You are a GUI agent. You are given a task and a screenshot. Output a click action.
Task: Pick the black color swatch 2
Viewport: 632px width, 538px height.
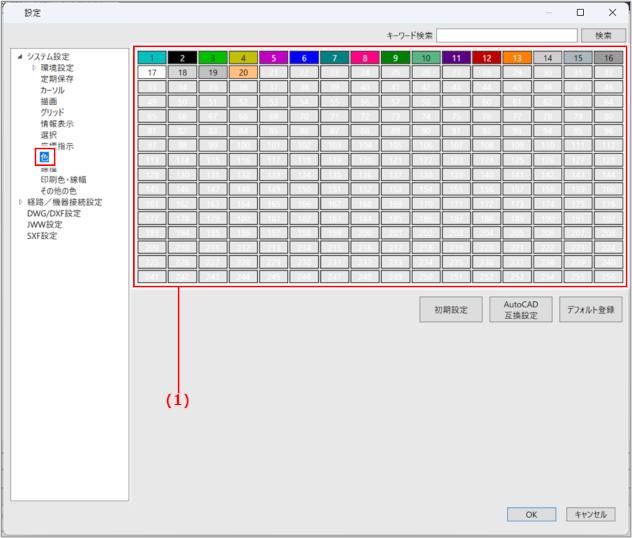[x=182, y=59]
